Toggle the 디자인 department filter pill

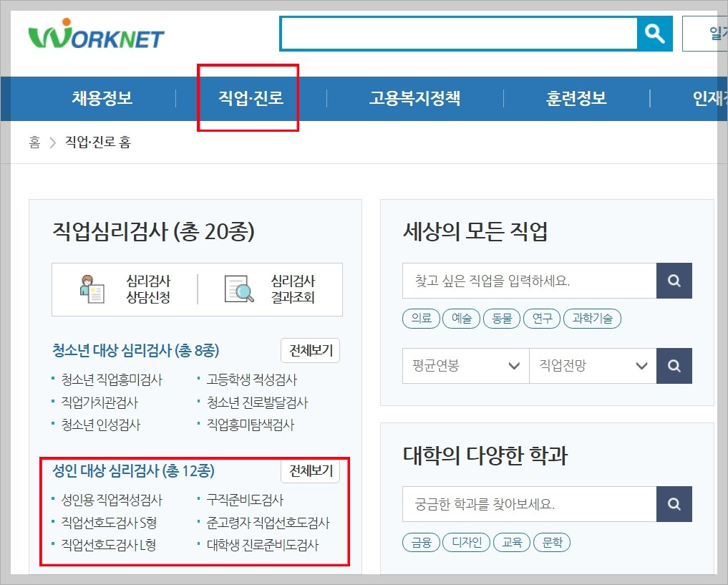click(466, 543)
